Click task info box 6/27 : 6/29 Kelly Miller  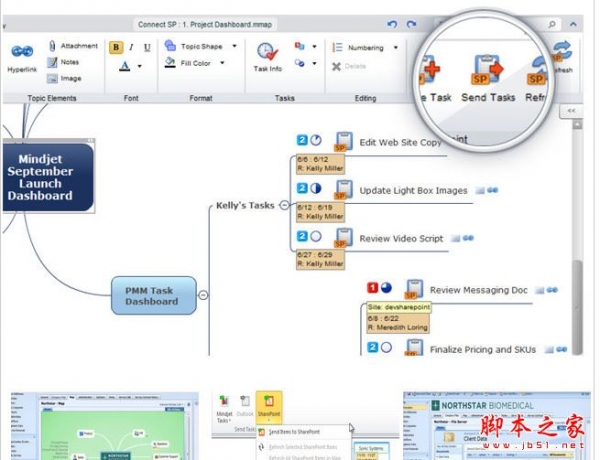click(x=321, y=259)
